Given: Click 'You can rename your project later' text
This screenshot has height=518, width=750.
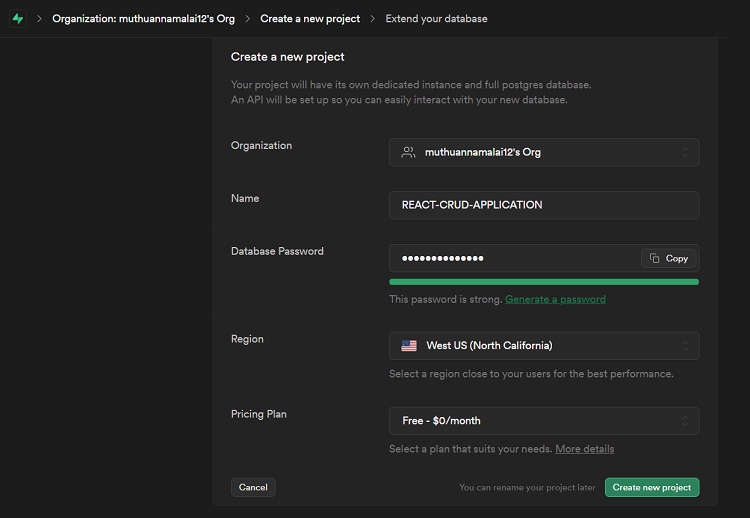Looking at the screenshot, I should pyautogui.click(x=527, y=487).
